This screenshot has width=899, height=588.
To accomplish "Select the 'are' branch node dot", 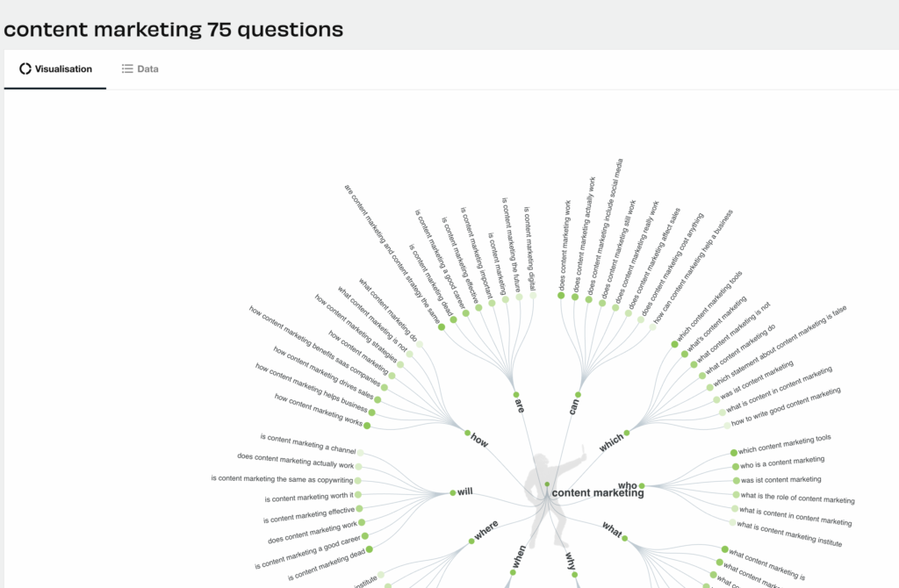I will 516,395.
